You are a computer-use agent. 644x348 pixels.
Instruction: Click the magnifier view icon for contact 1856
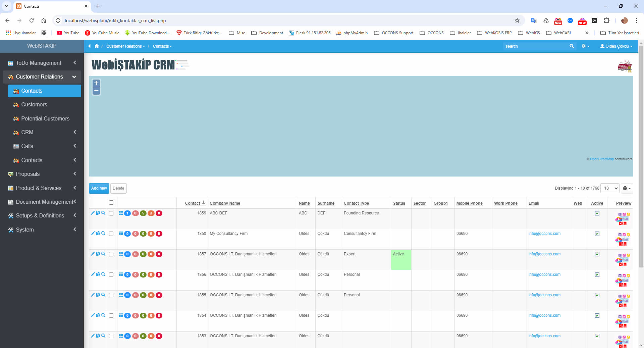click(x=103, y=274)
